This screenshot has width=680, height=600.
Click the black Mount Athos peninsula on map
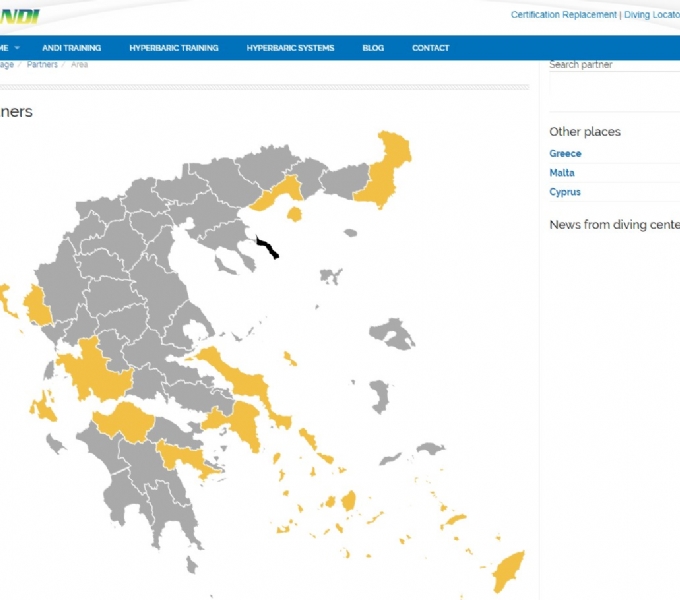coord(266,247)
